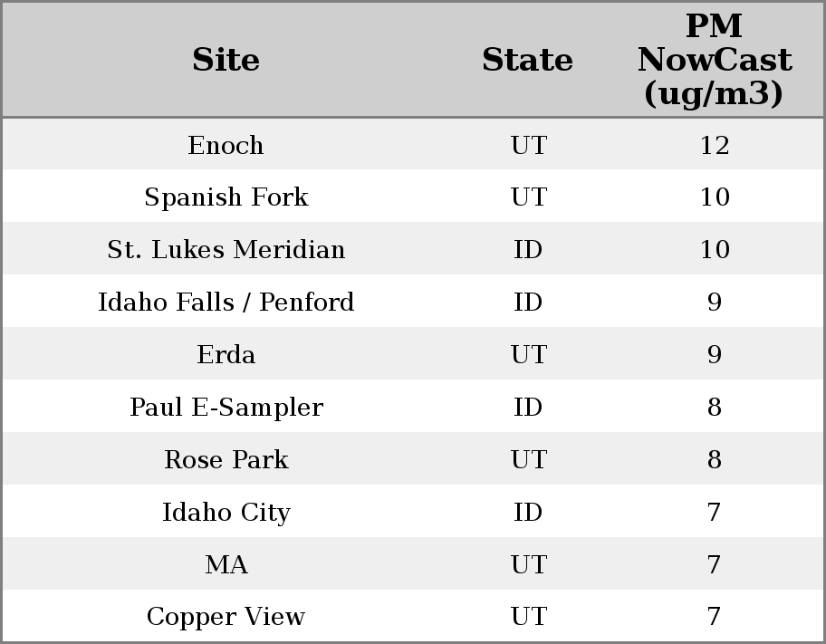Select the state cell for Paul E-Sampler
Viewport: 826px width, 644px height.
528,407
